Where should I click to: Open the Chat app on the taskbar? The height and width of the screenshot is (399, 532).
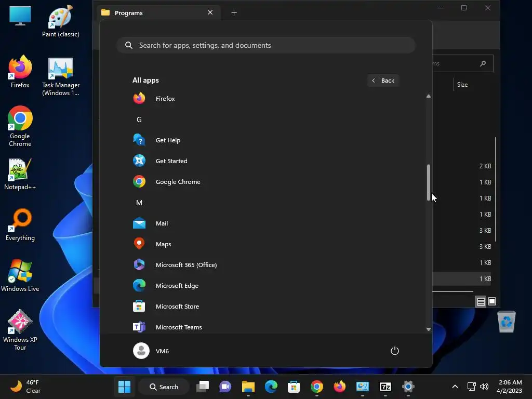[x=225, y=387]
